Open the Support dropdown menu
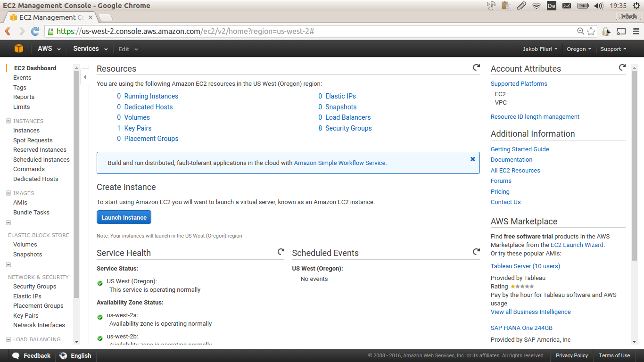The height and width of the screenshot is (362, 644). tap(613, 49)
